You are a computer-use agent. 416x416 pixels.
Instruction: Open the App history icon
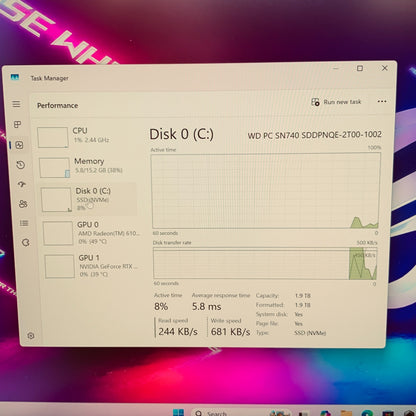(21, 165)
